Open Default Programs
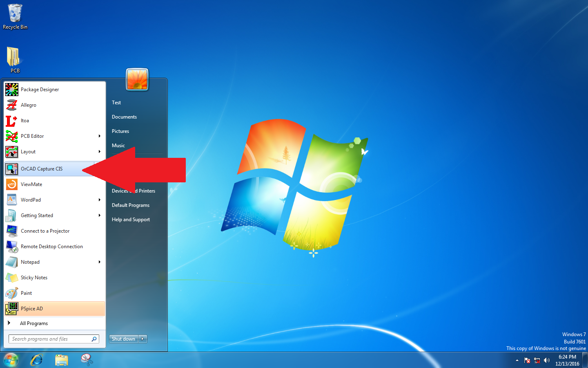The width and height of the screenshot is (588, 368). pyautogui.click(x=131, y=205)
